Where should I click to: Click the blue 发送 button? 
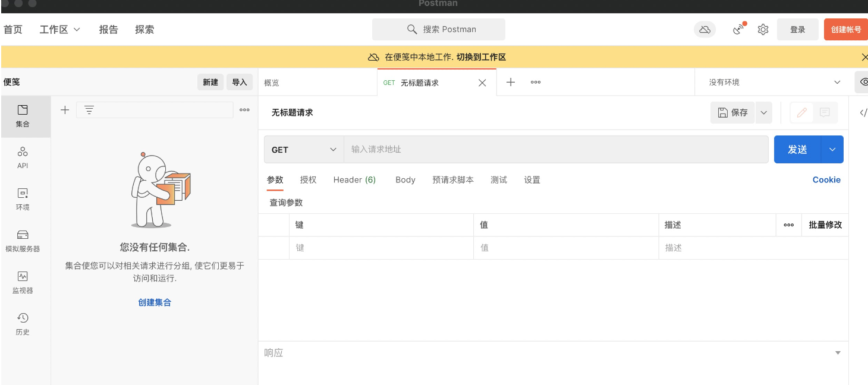(x=797, y=150)
